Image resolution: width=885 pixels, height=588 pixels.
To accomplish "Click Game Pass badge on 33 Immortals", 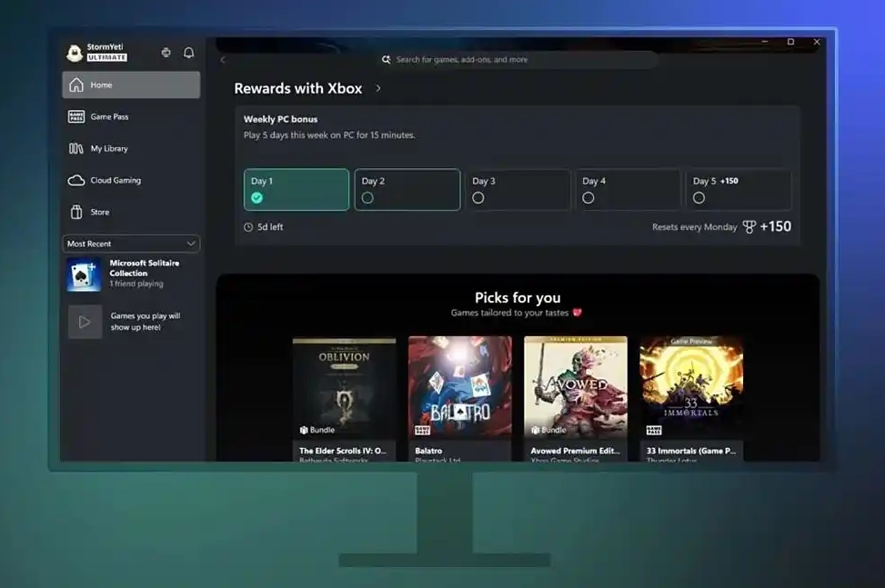I will 654,431.
